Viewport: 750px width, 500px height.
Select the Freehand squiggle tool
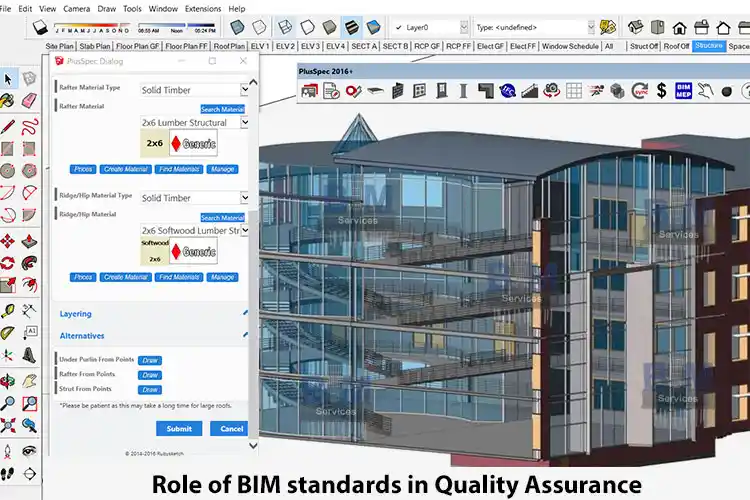coord(30,127)
